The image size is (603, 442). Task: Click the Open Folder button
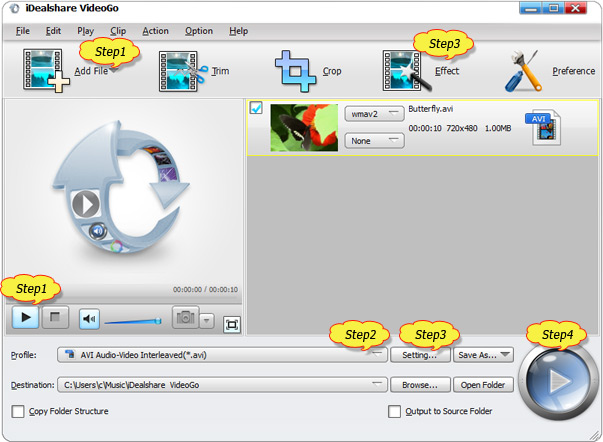pos(483,385)
